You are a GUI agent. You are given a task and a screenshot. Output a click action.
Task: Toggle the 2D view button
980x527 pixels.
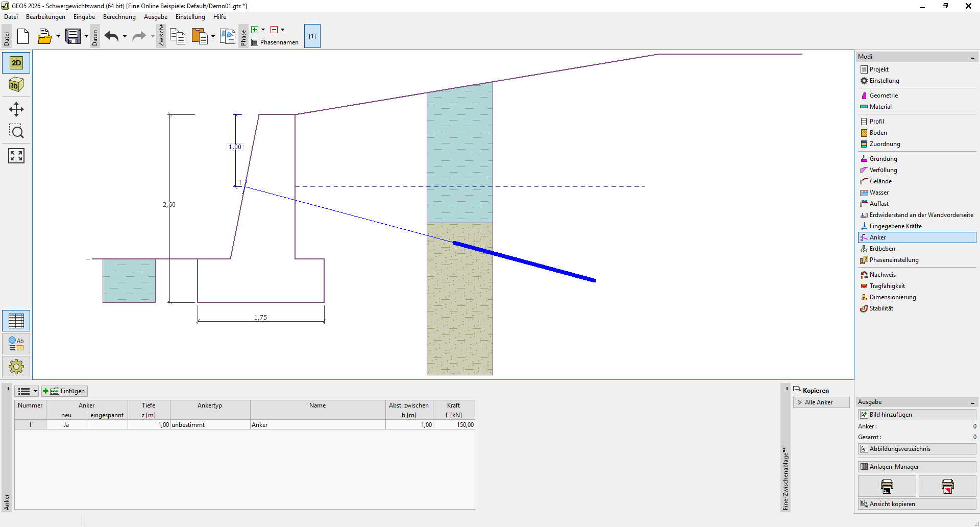click(x=16, y=63)
